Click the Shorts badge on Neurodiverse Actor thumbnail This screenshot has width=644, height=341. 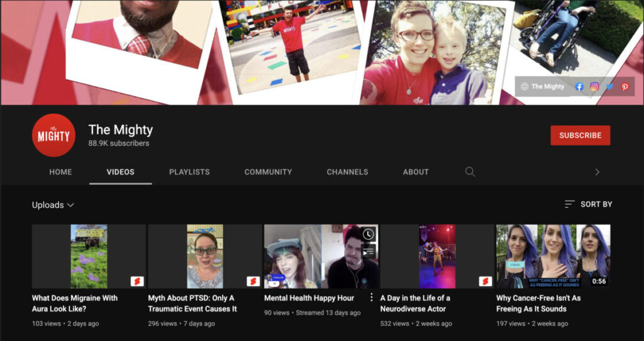point(486,281)
